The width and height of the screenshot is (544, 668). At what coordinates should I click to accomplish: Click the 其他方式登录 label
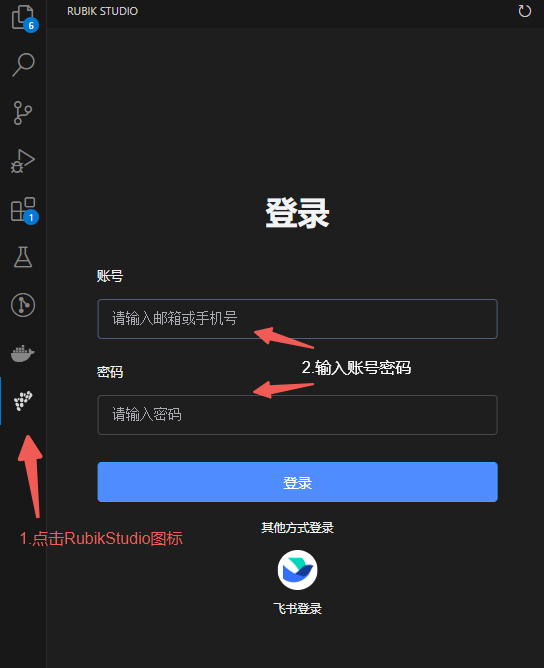pyautogui.click(x=297, y=528)
